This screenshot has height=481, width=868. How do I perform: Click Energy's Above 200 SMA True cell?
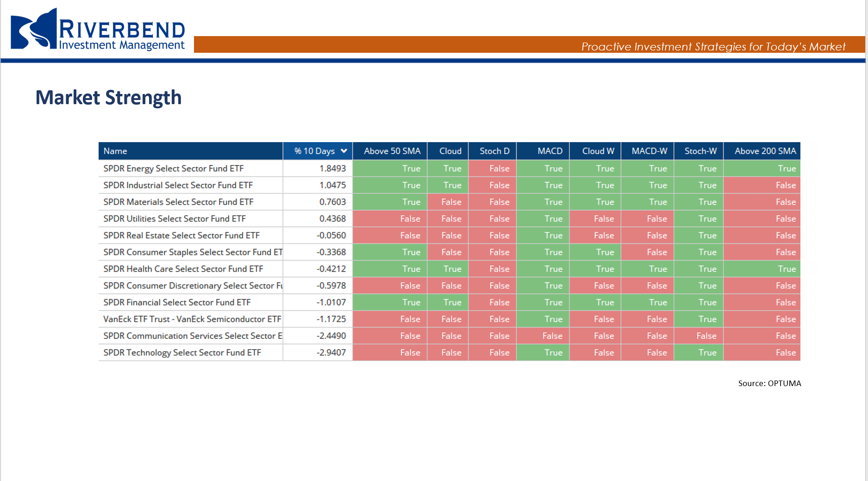[x=762, y=169]
